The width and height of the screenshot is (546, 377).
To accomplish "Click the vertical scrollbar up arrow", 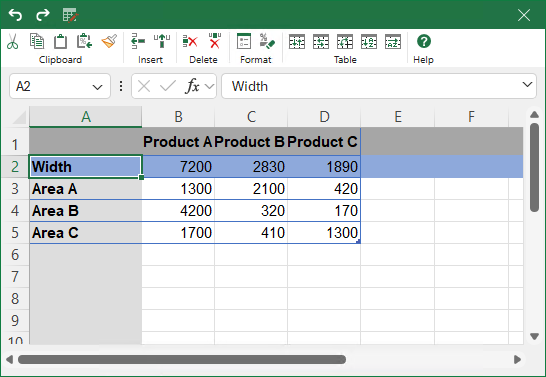I will tap(535, 115).
